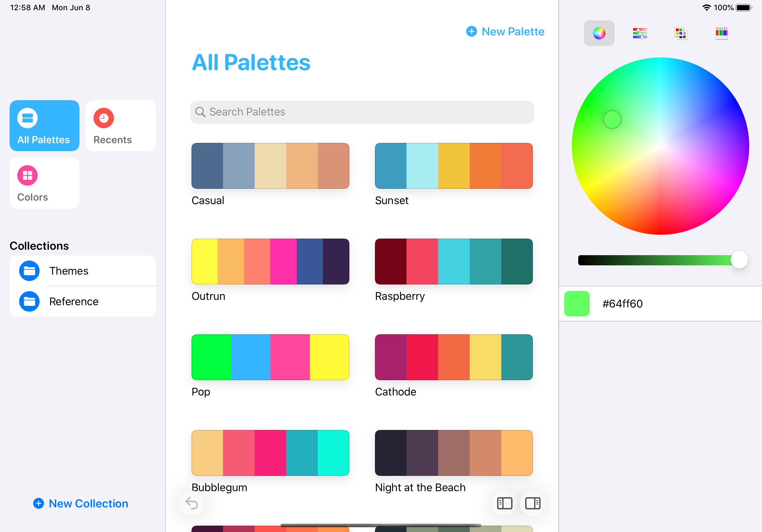Pick the orange swatch in Night at the Beach

(517, 453)
